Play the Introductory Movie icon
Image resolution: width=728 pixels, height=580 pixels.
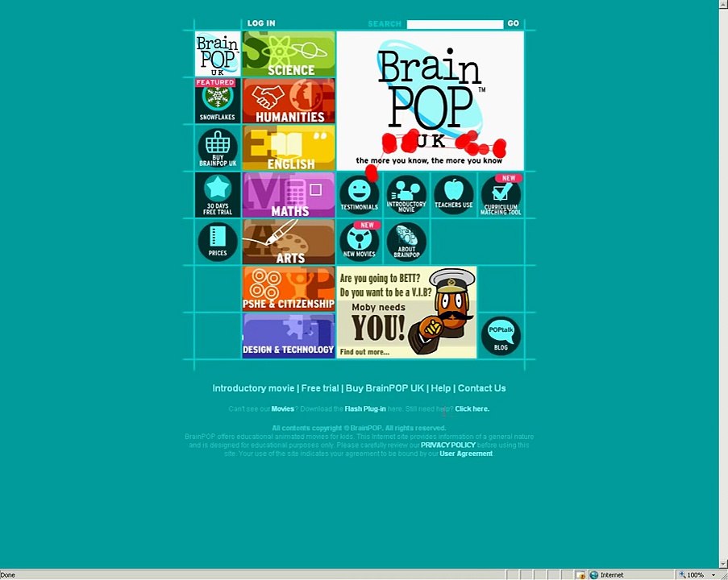[x=406, y=195]
